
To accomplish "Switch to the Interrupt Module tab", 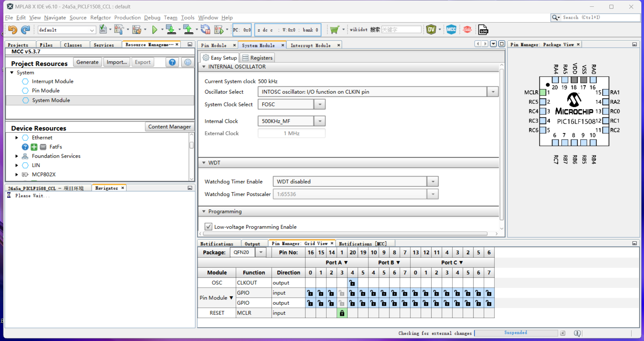I will 311,45.
